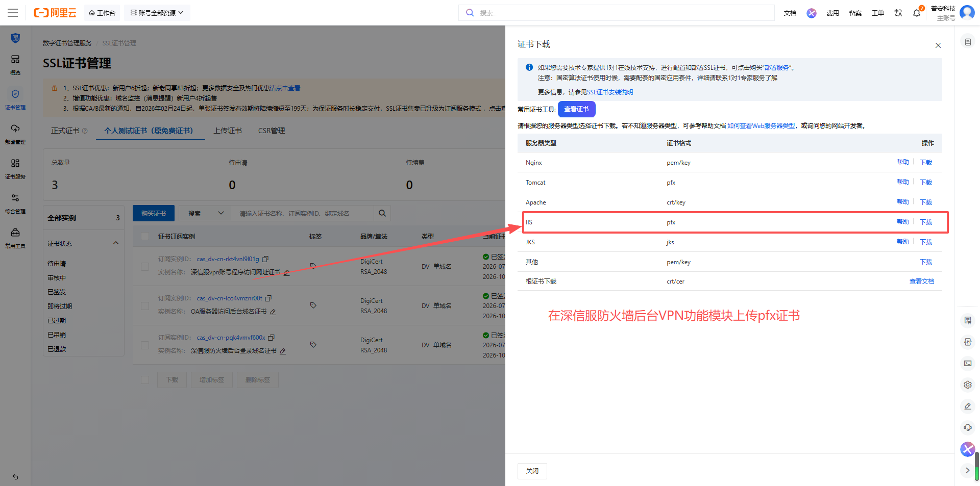Open 工作台 in top bar
Viewport: 980px width, 486px height.
click(102, 13)
